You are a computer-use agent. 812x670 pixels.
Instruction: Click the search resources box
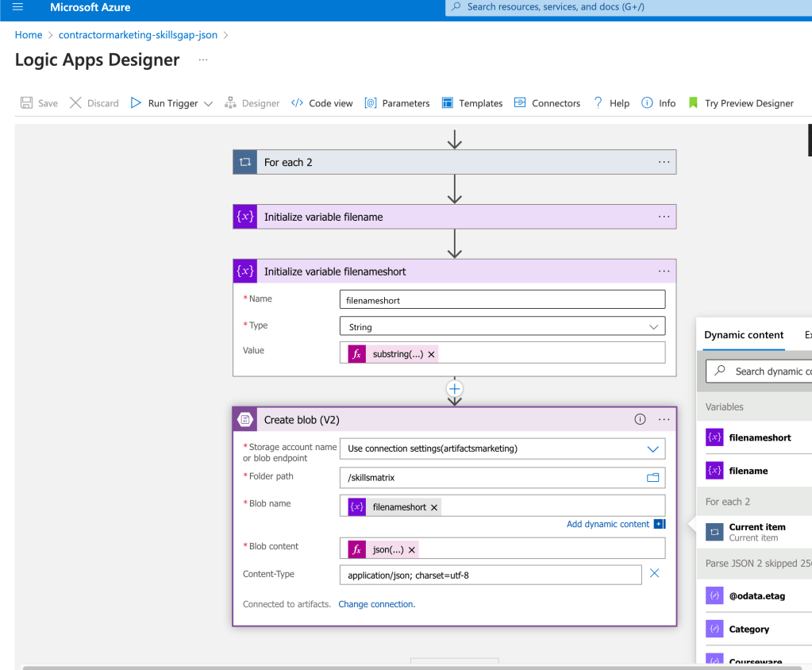pyautogui.click(x=629, y=7)
